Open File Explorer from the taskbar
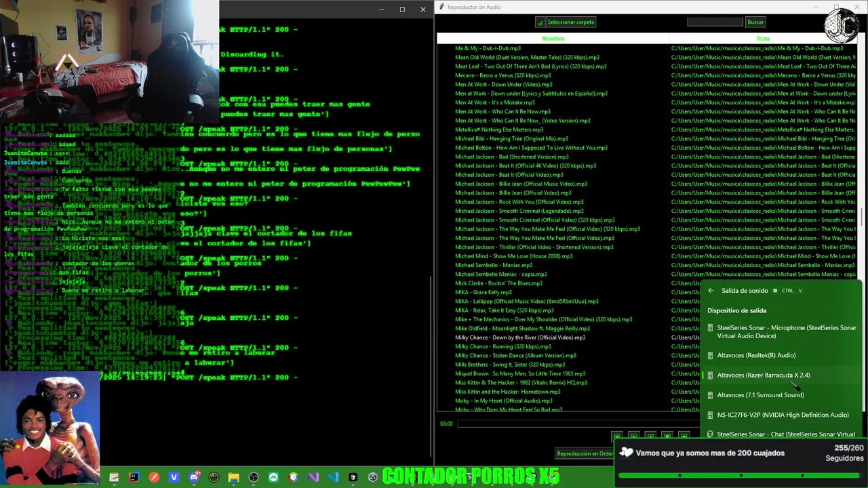Image resolution: width=868 pixels, height=488 pixels. click(x=233, y=477)
